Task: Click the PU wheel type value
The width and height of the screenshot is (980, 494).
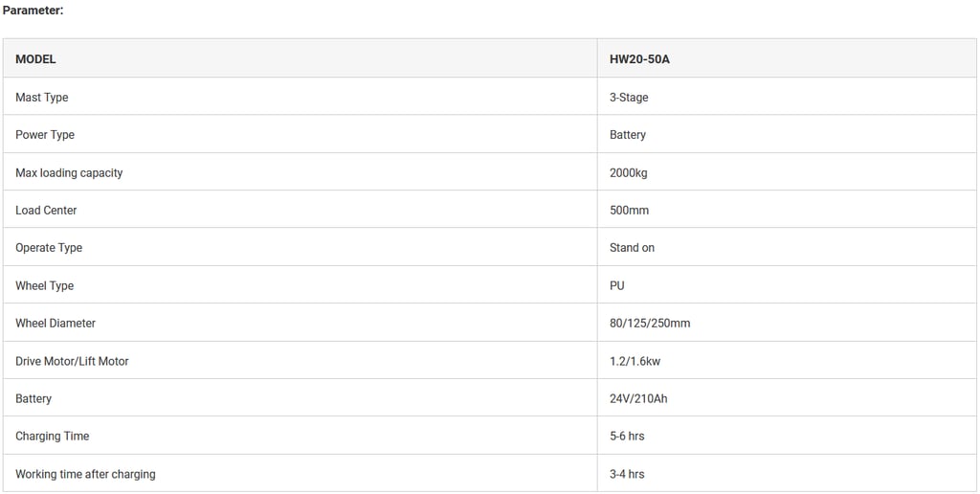Action: tap(617, 286)
